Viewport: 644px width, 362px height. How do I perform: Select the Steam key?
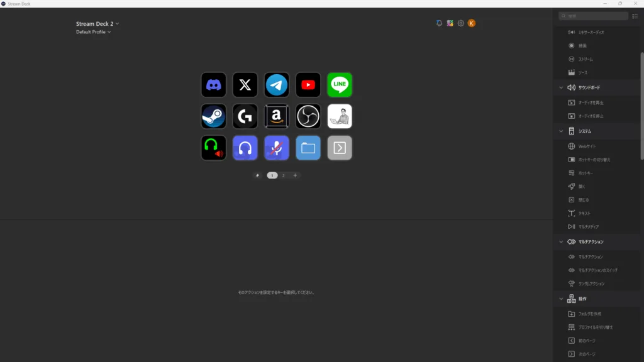(214, 116)
